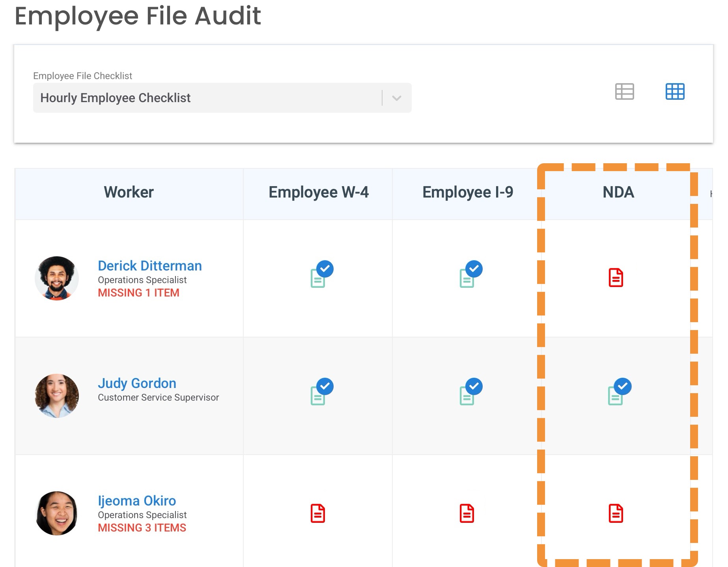Click the Employee I-9 column header
This screenshot has width=728, height=567.
click(x=467, y=192)
